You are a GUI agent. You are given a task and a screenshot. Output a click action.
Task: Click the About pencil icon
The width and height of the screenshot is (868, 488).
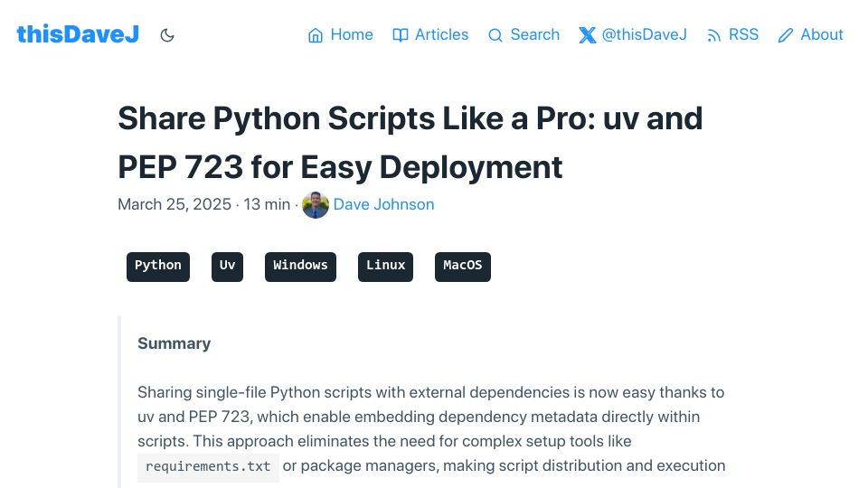point(786,35)
